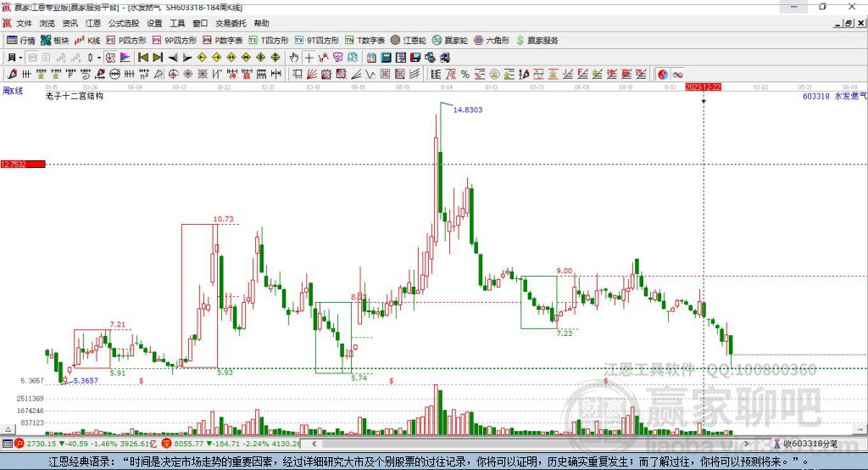The width and height of the screenshot is (868, 470).
Task: Click the Shanghai index 沪 status icon
Action: click(x=19, y=444)
